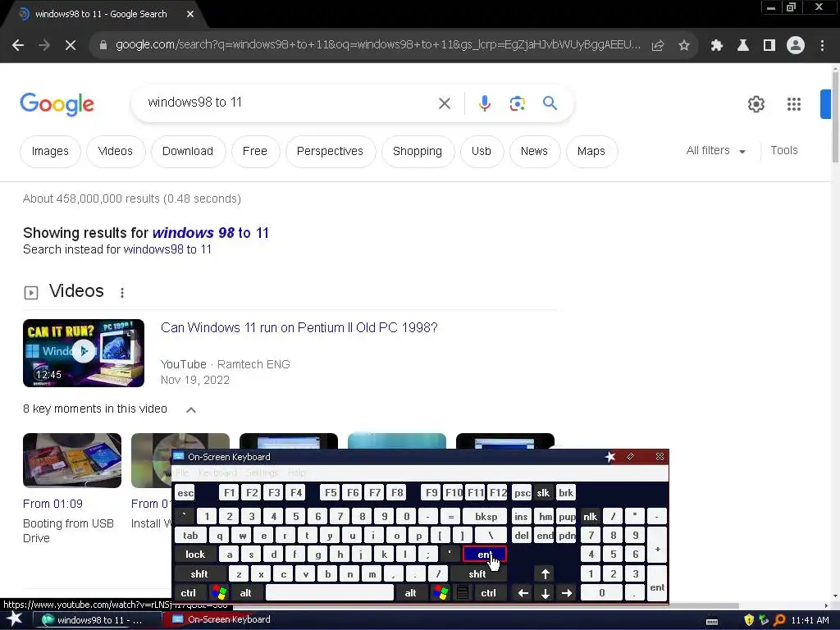Toggle the right shft key

(x=477, y=574)
